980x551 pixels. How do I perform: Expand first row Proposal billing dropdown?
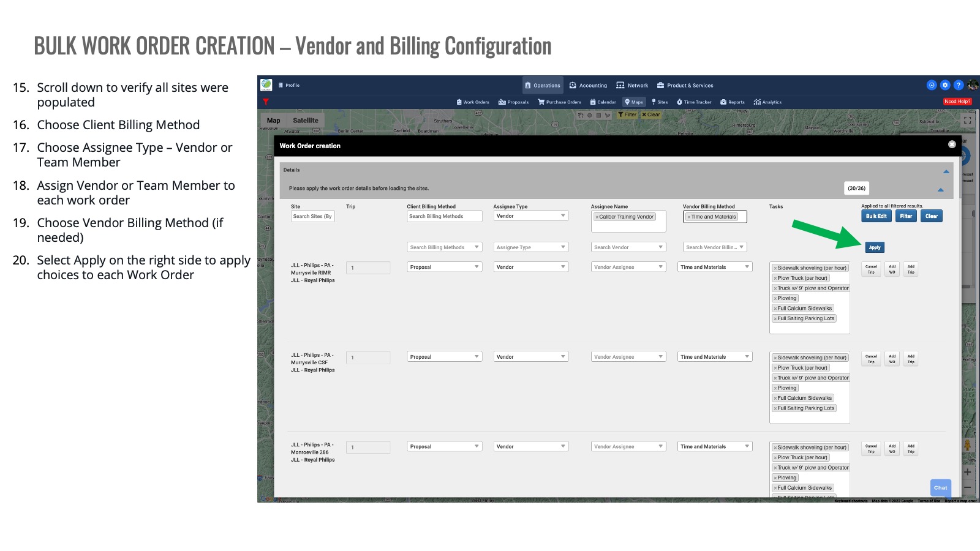(444, 267)
